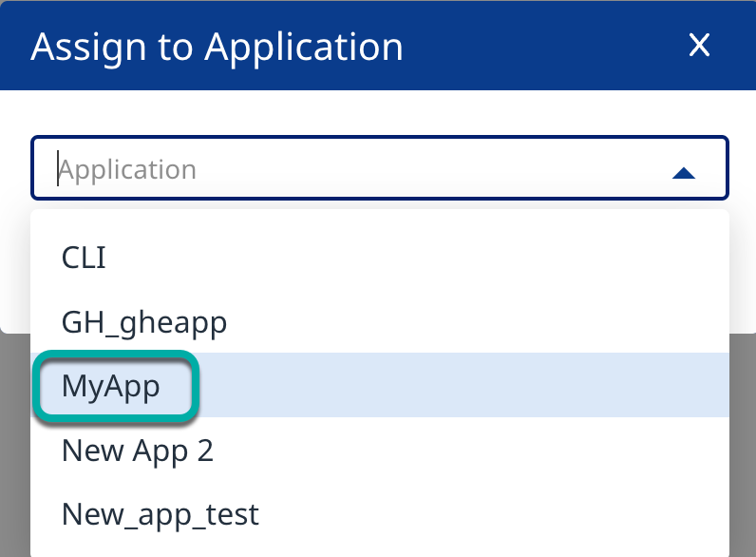Pick New App 2 from the list
756x557 pixels.
point(138,450)
